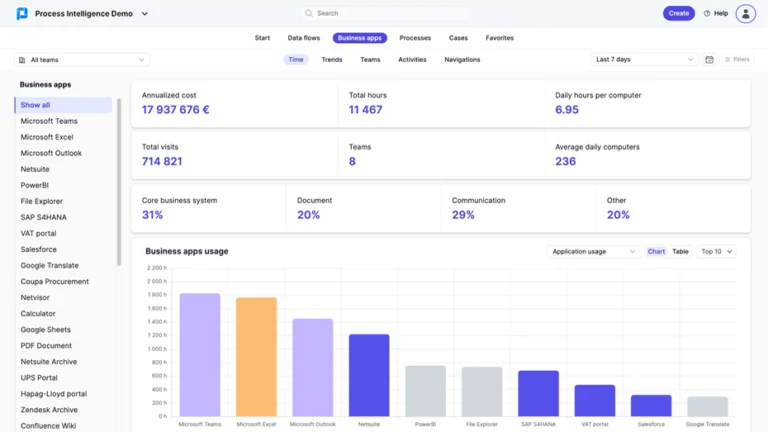Open the Last 7 days dropdown
Viewport: 768px width, 432px height.
pos(644,60)
